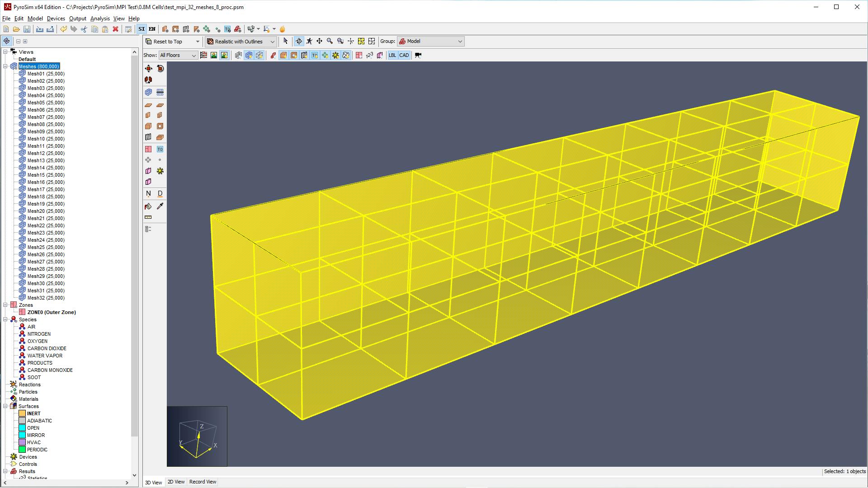Select INERT surface color swatch
Viewport: 868px width, 488px height.
click(21, 413)
